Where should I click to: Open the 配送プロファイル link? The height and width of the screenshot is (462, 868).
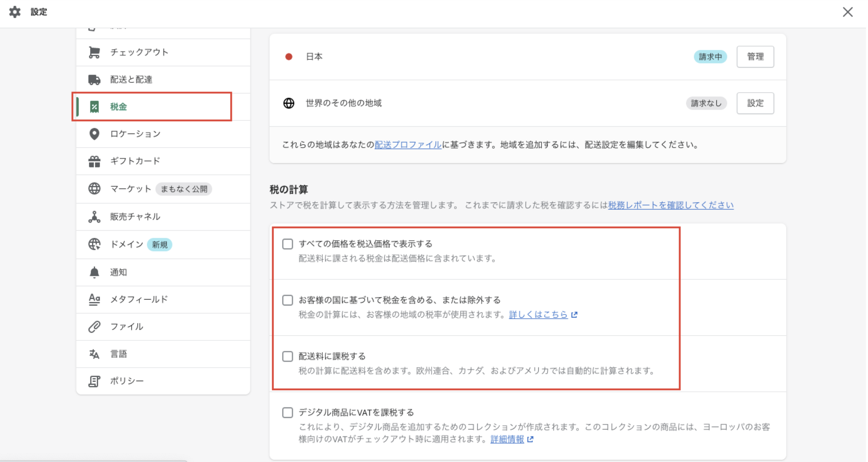click(408, 145)
